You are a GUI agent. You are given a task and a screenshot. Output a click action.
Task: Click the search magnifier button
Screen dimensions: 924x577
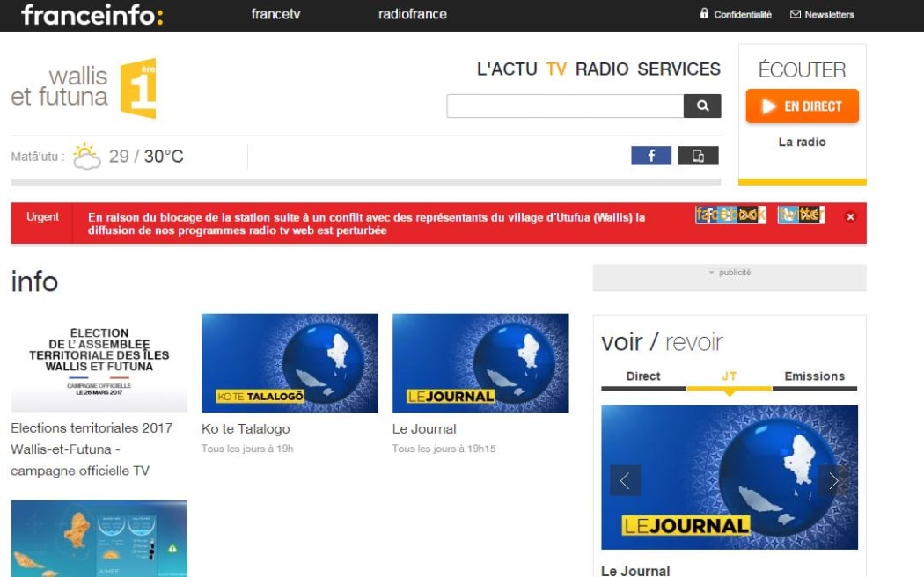[x=702, y=106]
